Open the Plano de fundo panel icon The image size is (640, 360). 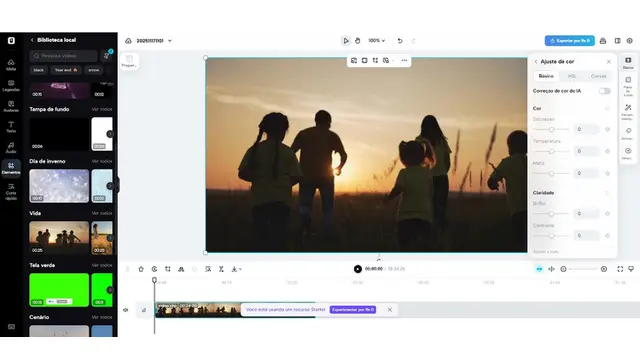(628, 86)
